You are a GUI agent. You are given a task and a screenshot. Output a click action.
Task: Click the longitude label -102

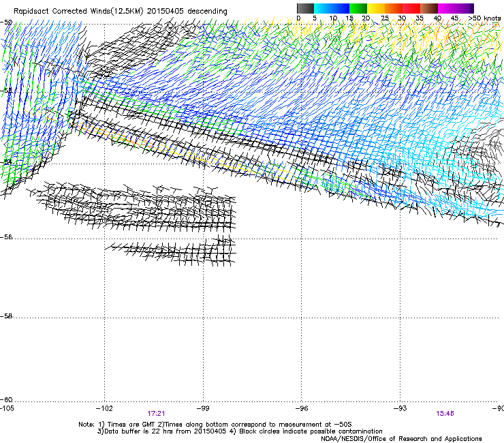104,408
